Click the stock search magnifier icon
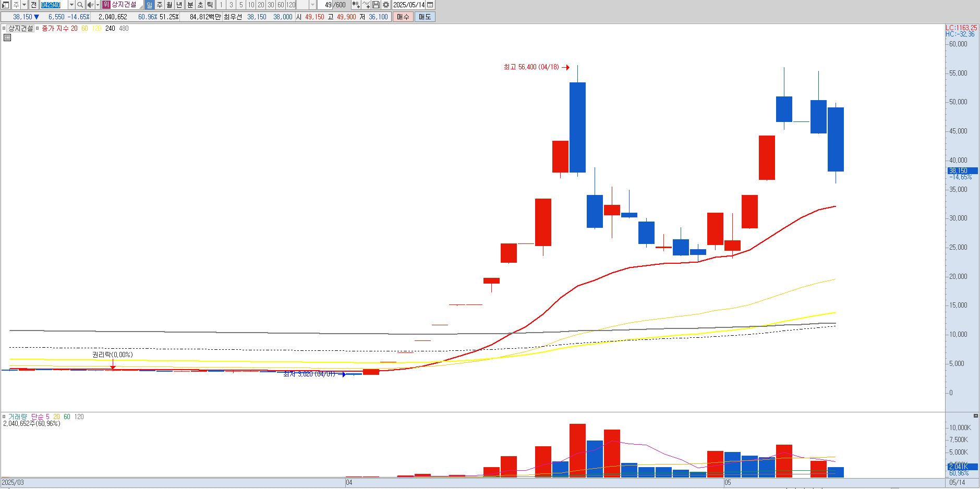This screenshot has width=980, height=489. [80, 5]
